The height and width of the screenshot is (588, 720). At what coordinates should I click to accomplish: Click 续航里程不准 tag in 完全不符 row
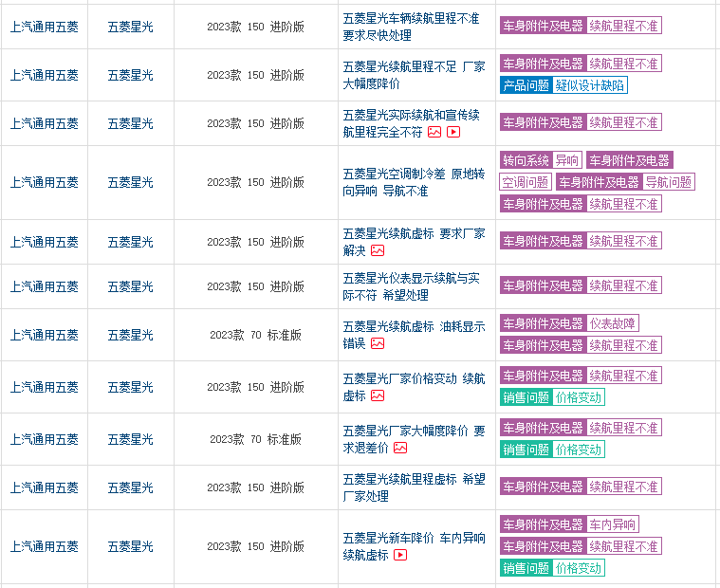pos(624,122)
